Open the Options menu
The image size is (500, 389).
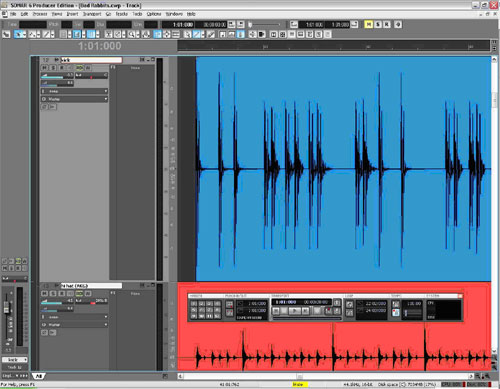pyautogui.click(x=154, y=14)
